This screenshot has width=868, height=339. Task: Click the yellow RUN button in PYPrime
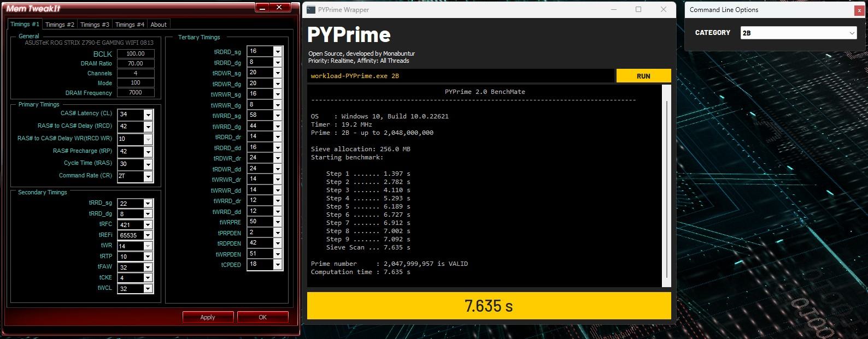[643, 76]
